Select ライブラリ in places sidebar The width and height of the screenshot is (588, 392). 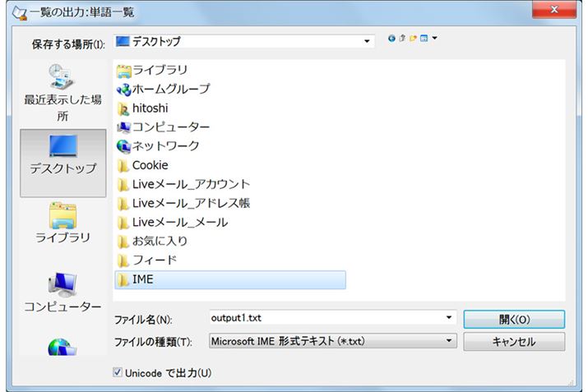(63, 223)
